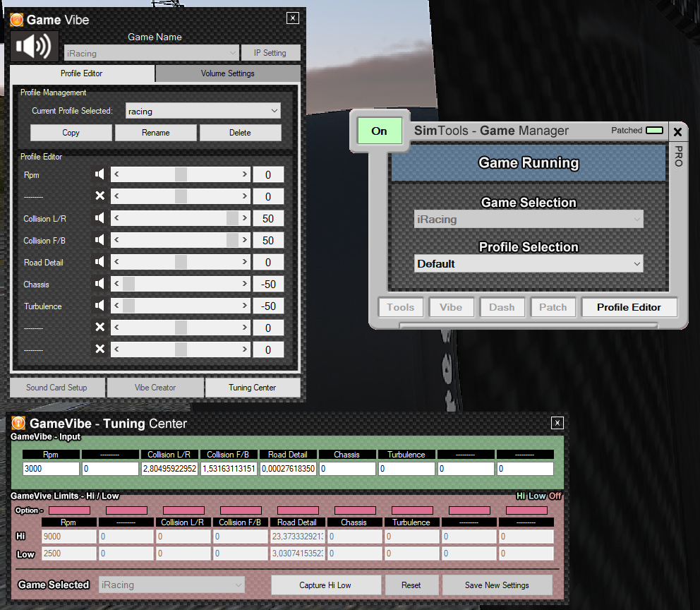Toggle the SimTools On button
This screenshot has width=700, height=610.
tap(380, 131)
